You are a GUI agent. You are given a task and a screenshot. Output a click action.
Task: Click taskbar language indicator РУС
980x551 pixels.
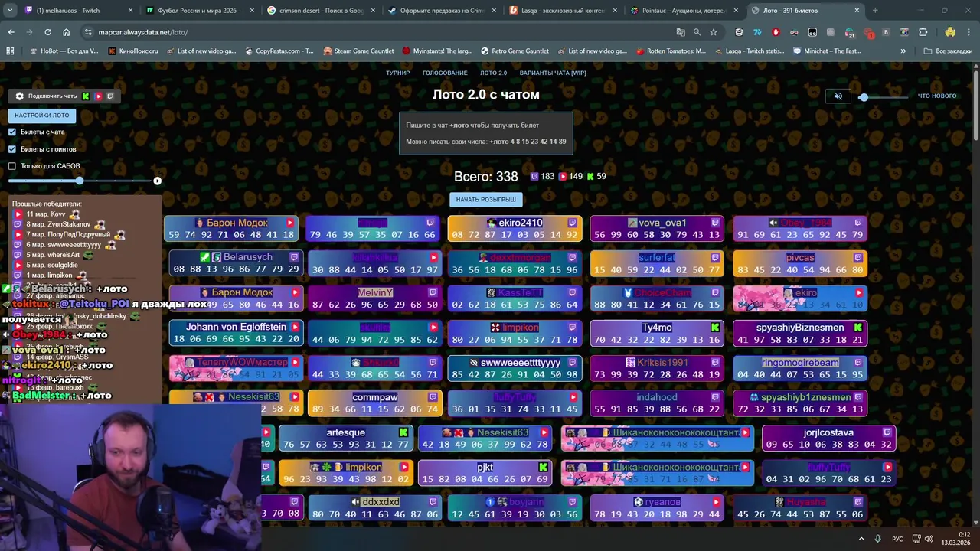pyautogui.click(x=897, y=539)
